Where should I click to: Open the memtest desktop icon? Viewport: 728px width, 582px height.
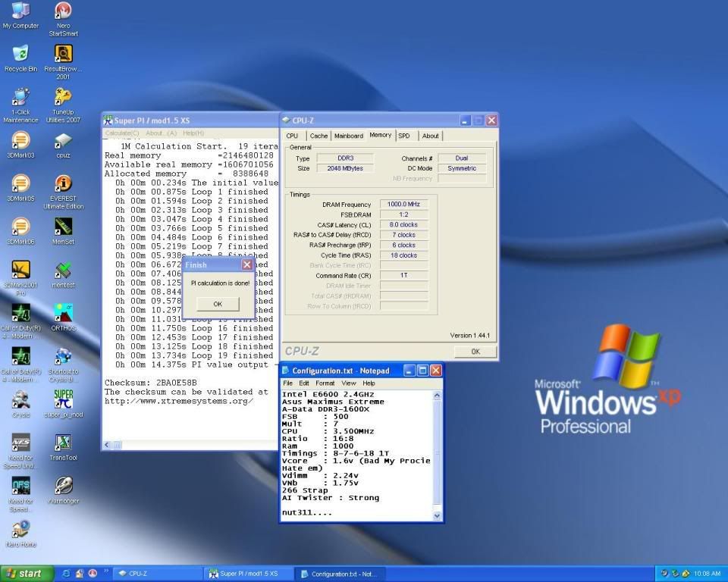pos(64,271)
